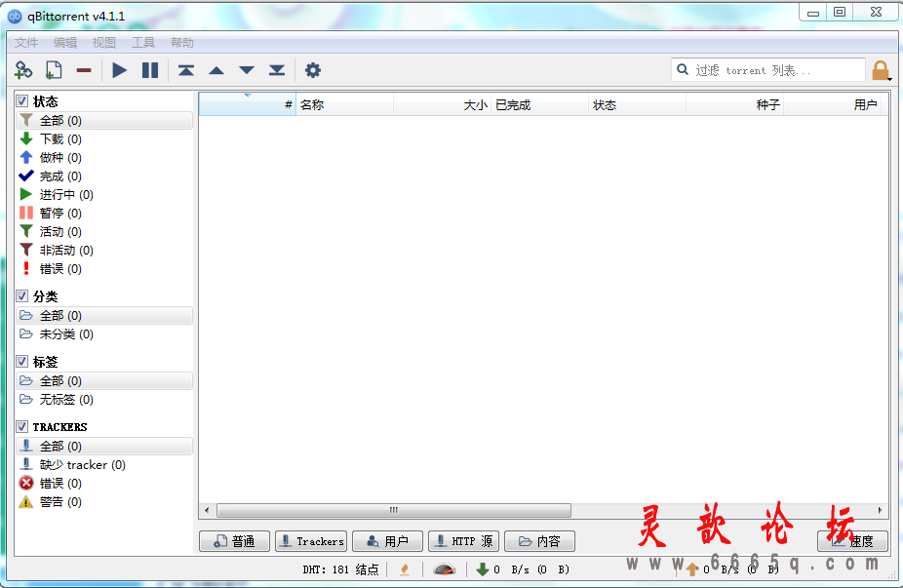Image resolution: width=903 pixels, height=588 pixels.
Task: Click the DHT: 181 结点 status text
Action: coord(340,569)
